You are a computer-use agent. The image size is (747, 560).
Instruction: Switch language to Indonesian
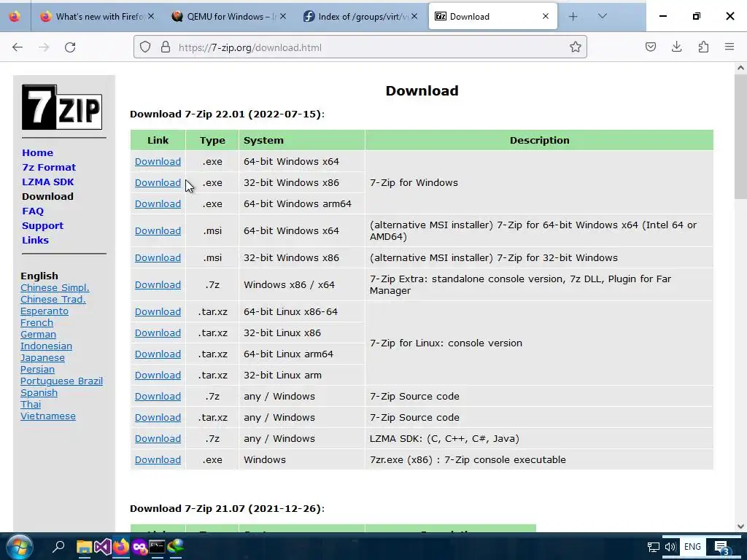[x=46, y=346]
